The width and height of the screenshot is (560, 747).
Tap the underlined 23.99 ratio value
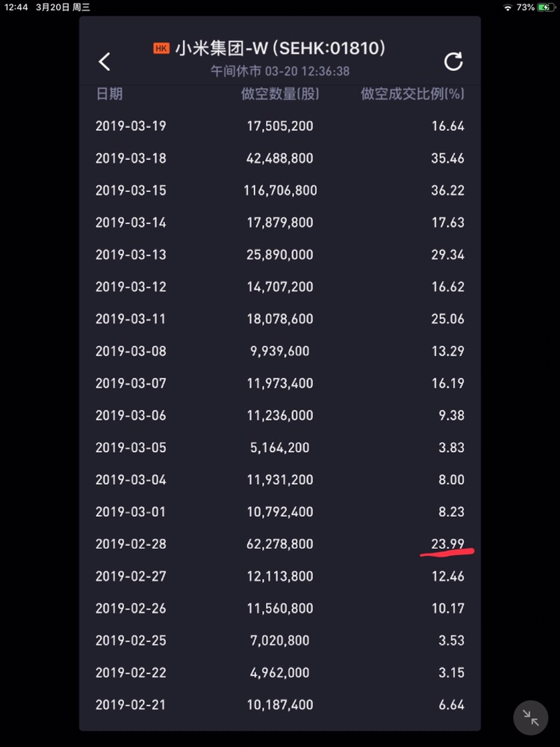point(447,544)
